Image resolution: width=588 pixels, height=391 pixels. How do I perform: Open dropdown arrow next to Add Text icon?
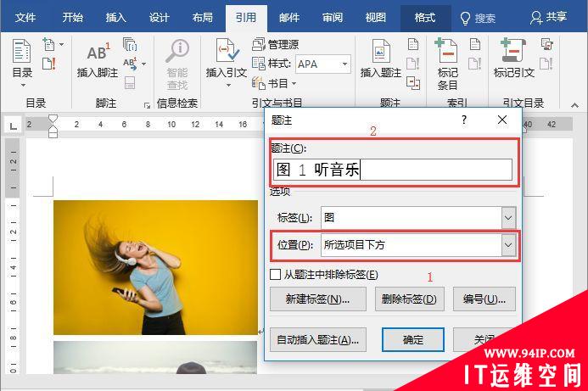tap(61, 44)
